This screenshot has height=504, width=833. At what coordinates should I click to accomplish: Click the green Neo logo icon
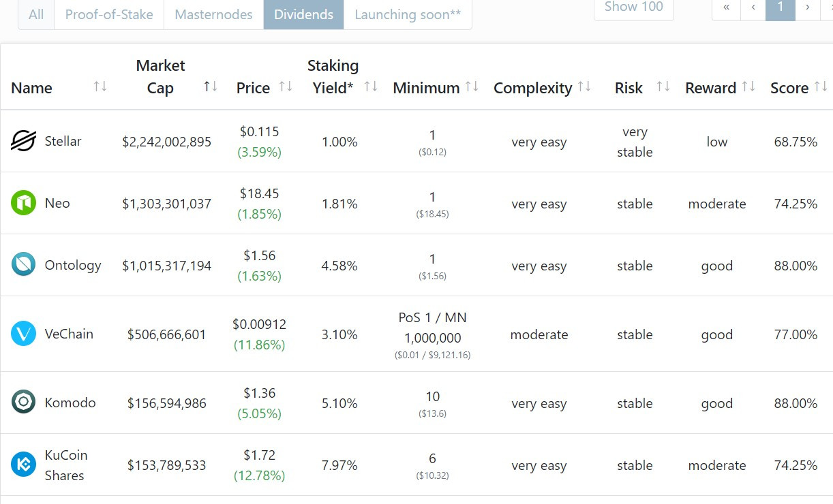[x=23, y=204]
